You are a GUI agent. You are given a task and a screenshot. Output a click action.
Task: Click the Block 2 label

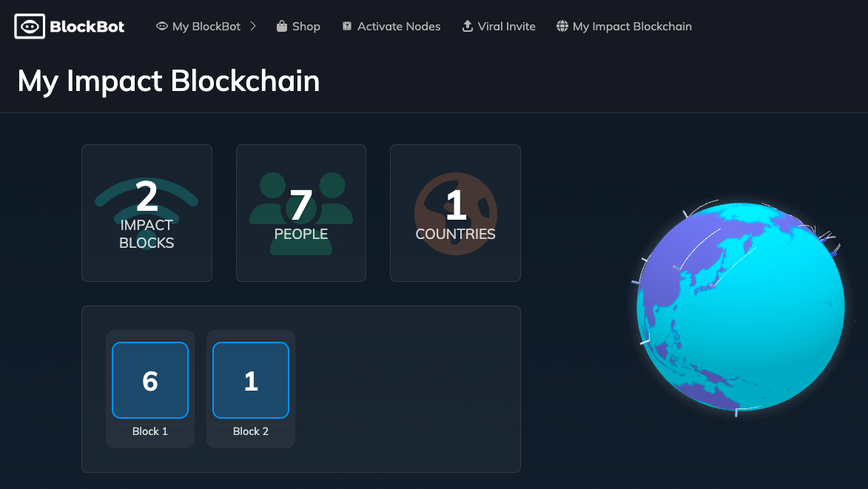tap(251, 431)
